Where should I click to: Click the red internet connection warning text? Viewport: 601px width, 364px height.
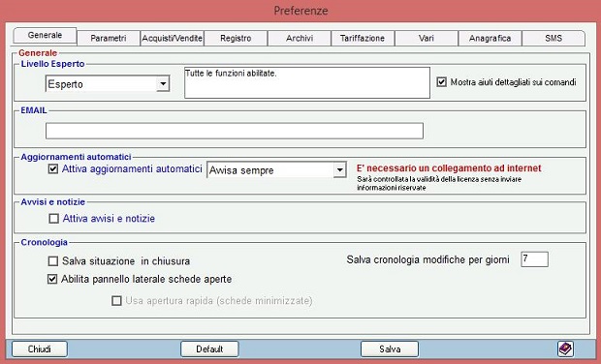(x=449, y=168)
